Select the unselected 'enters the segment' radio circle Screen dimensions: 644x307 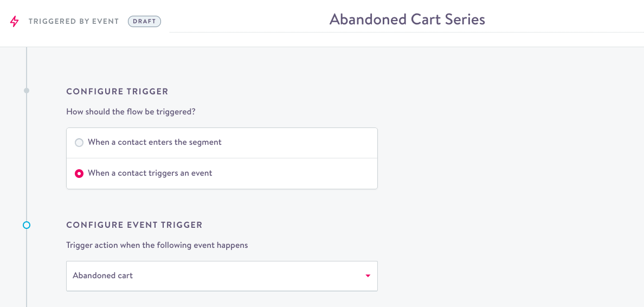[79, 143]
